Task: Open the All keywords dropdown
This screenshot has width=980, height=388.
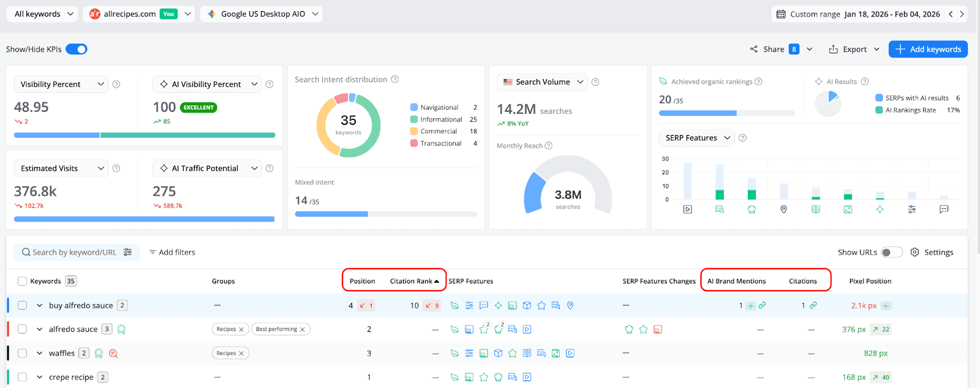Action: click(x=42, y=14)
